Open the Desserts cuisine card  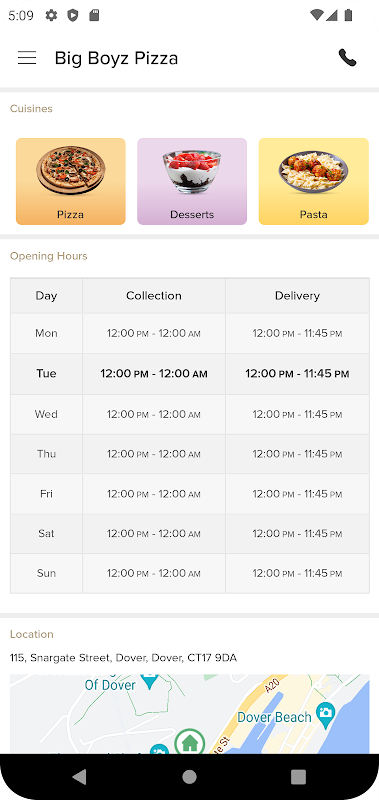(x=192, y=181)
